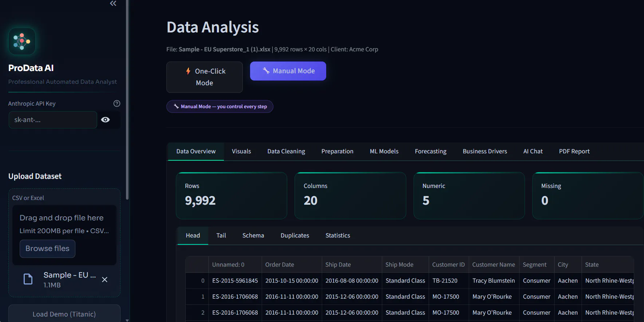View the Duplicates sub-tab
The image size is (644, 322).
pos(295,235)
